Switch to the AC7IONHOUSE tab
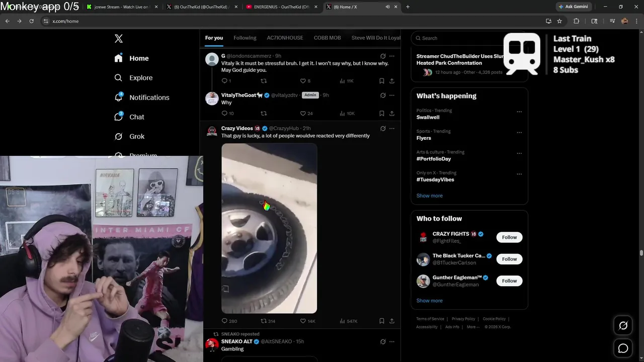The height and width of the screenshot is (362, 644). pos(285,38)
